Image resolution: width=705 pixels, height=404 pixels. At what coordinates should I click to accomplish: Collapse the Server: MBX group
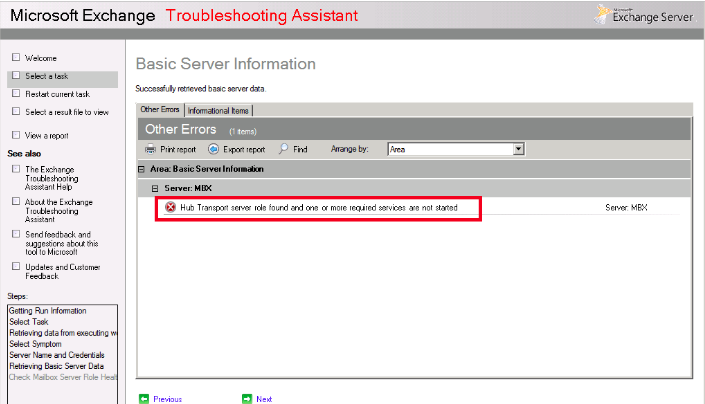tap(155, 188)
